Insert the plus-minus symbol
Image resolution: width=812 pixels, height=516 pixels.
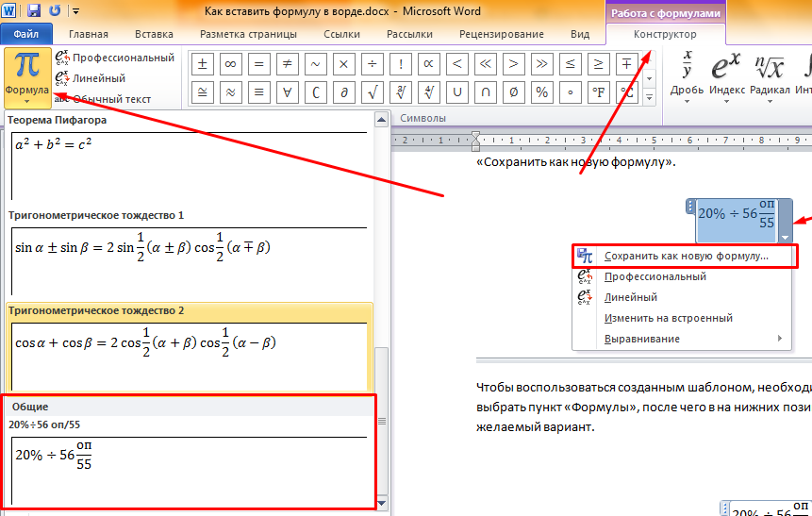[201, 64]
